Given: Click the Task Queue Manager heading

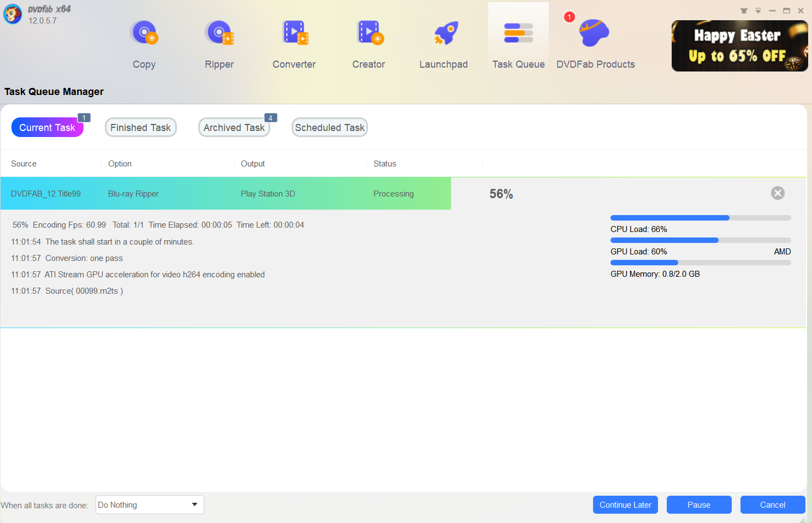Looking at the screenshot, I should pos(54,92).
